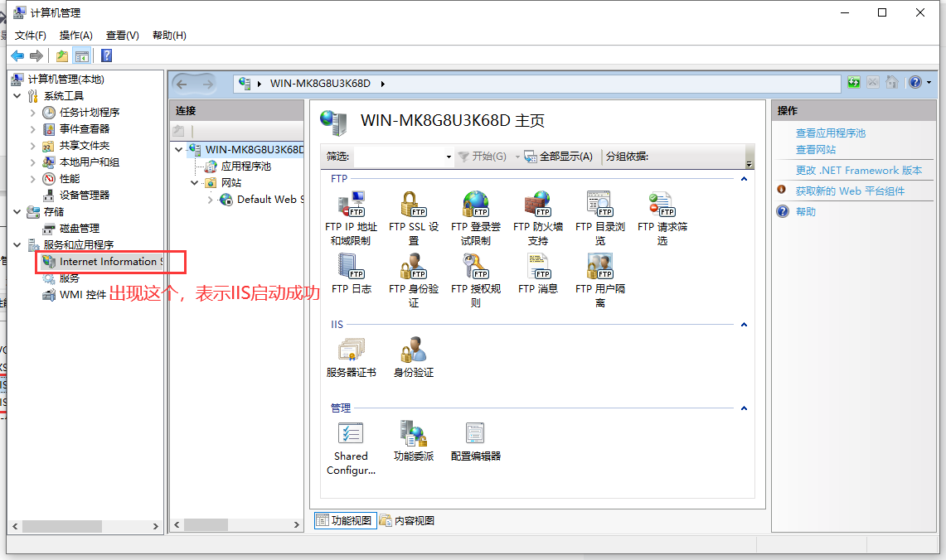Viewport: 946px width, 560px height.
Task: Open FTP 防火墙支持 feature
Action: click(x=537, y=218)
